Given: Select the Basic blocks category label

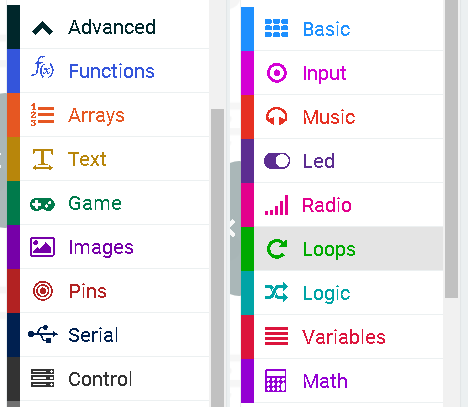Looking at the screenshot, I should click(x=327, y=29).
